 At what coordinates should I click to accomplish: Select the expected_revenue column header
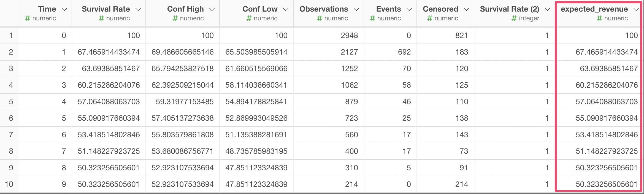click(594, 9)
